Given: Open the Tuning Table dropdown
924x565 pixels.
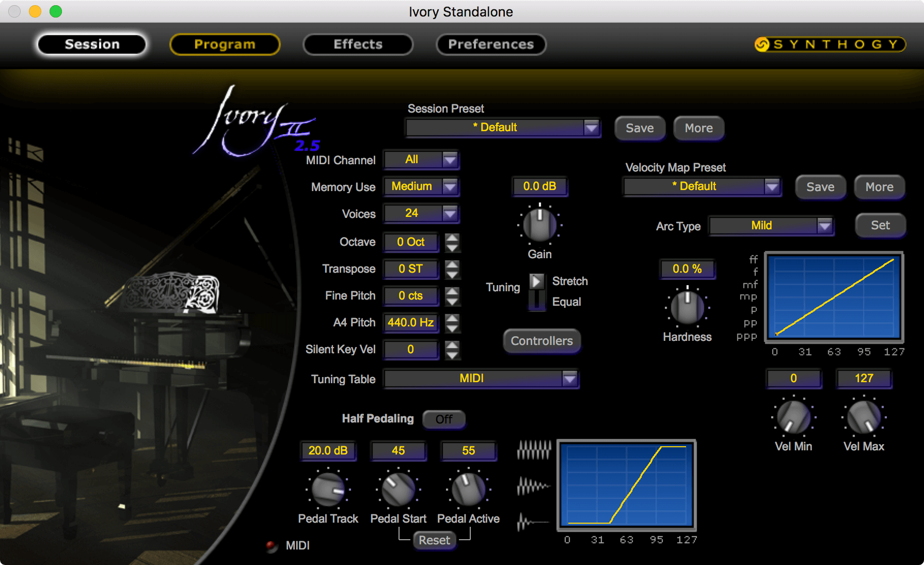Looking at the screenshot, I should point(481,379).
